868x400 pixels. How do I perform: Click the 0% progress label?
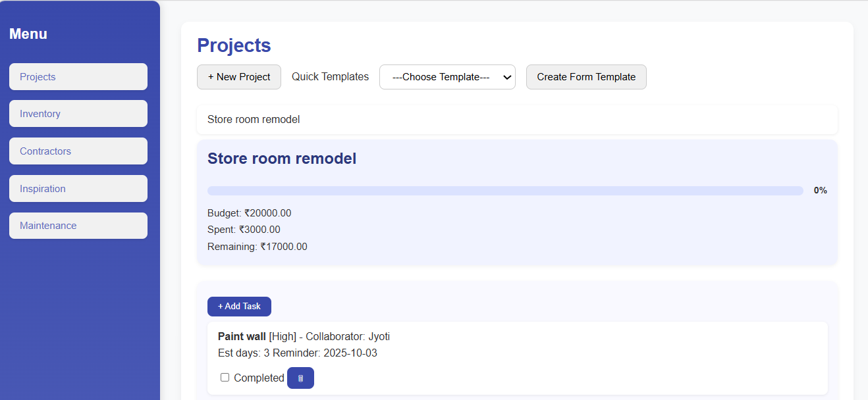click(x=820, y=191)
